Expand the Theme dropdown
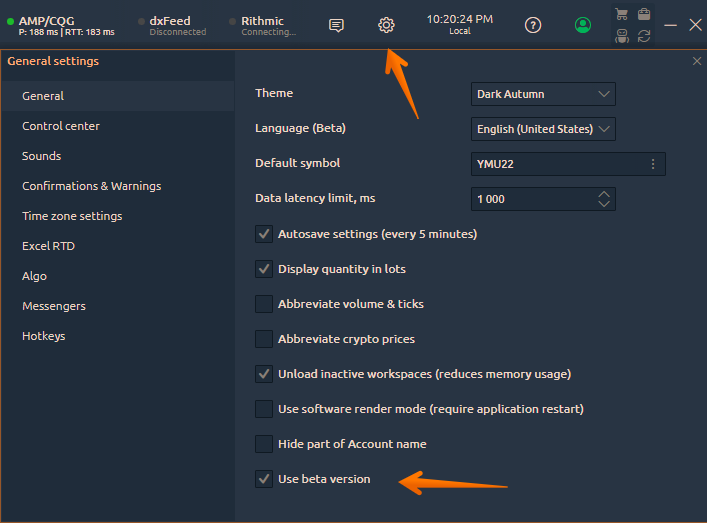Screen dimensions: 707x523 [x=543, y=94]
